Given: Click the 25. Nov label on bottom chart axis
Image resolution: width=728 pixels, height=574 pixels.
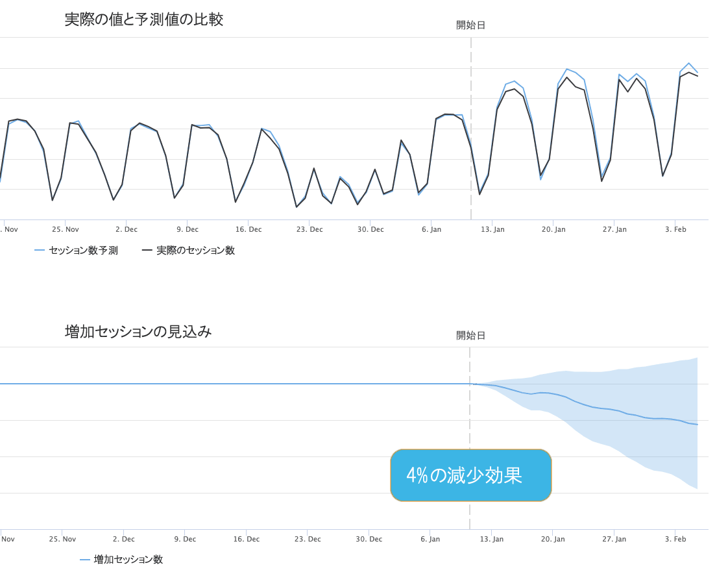Looking at the screenshot, I should (63, 539).
